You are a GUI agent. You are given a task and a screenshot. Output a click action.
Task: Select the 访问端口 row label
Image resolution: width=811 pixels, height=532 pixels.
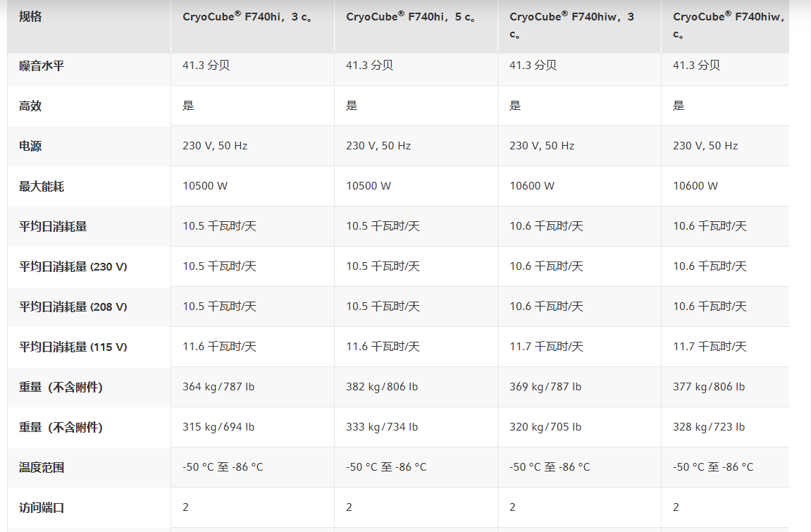point(41,507)
